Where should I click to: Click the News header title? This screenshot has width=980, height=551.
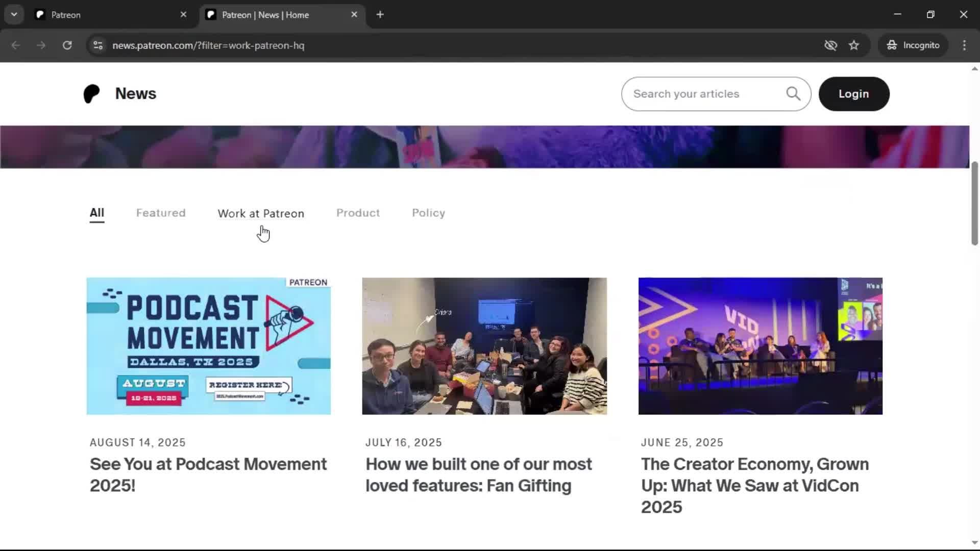(136, 94)
